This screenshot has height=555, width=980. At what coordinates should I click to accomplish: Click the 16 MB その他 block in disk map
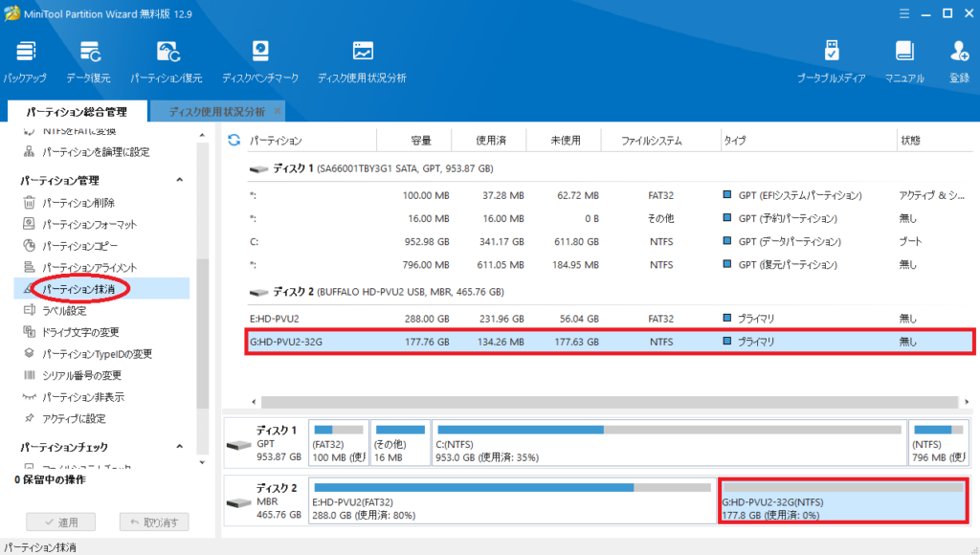(x=401, y=443)
